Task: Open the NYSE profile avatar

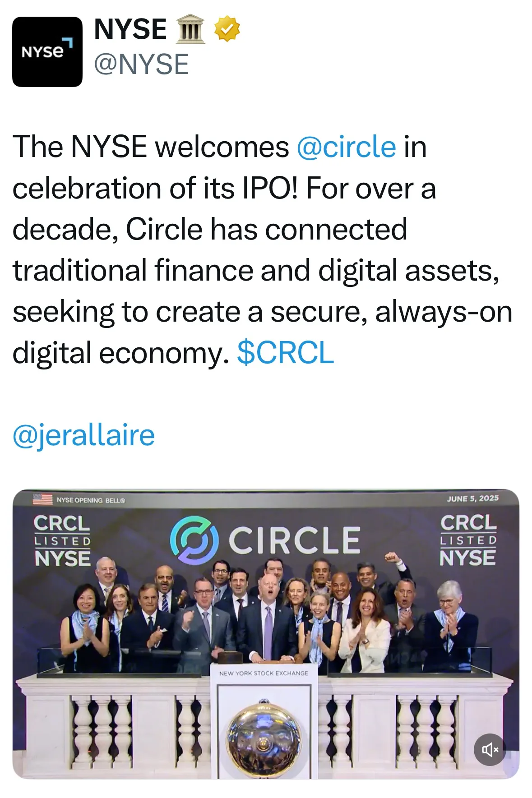Action: [47, 52]
